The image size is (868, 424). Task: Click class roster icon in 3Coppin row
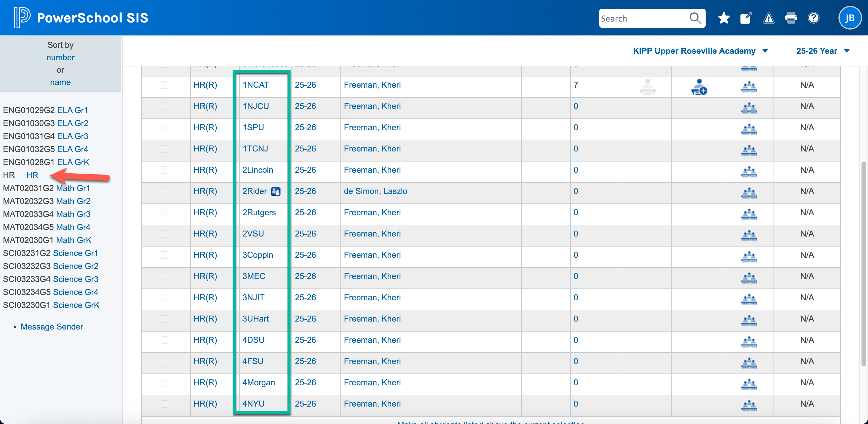click(x=749, y=257)
